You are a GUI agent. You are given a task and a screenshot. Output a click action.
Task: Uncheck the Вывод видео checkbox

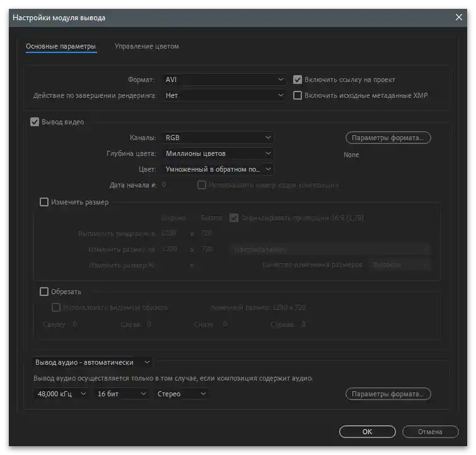tap(35, 122)
